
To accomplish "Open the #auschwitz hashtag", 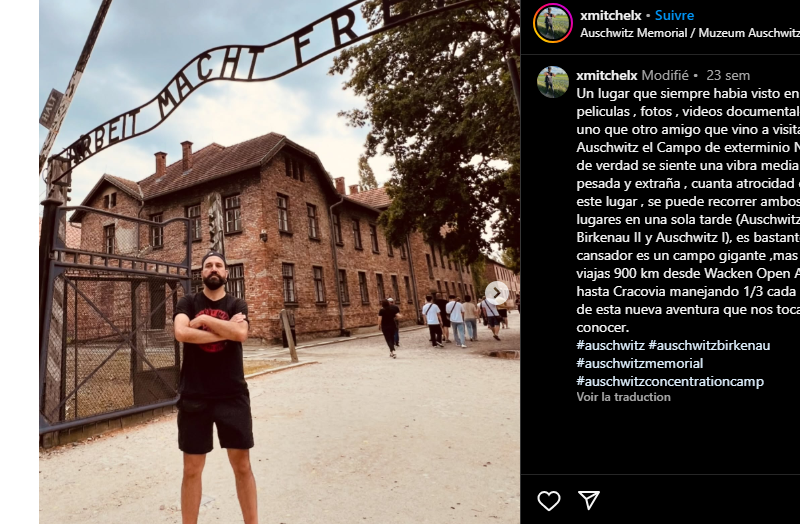I will [610, 345].
